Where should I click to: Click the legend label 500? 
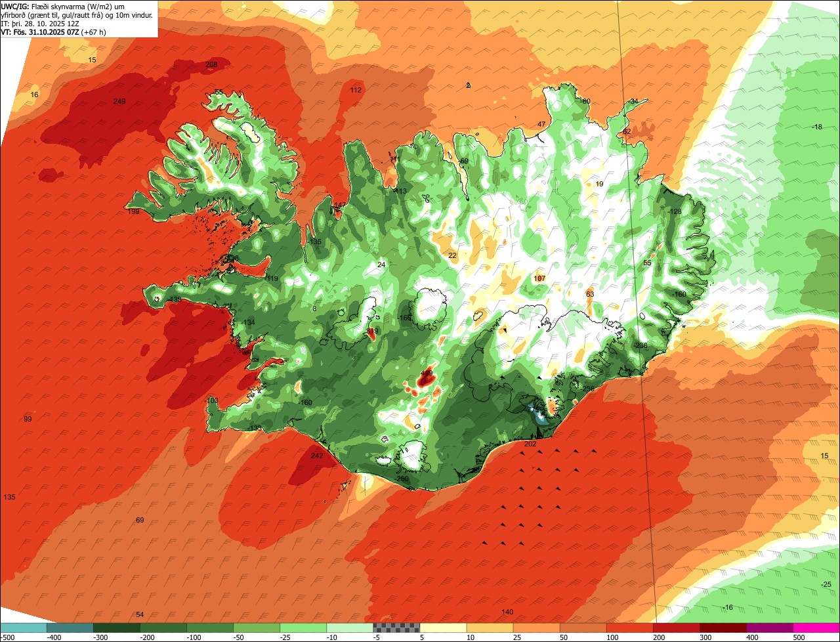click(799, 637)
